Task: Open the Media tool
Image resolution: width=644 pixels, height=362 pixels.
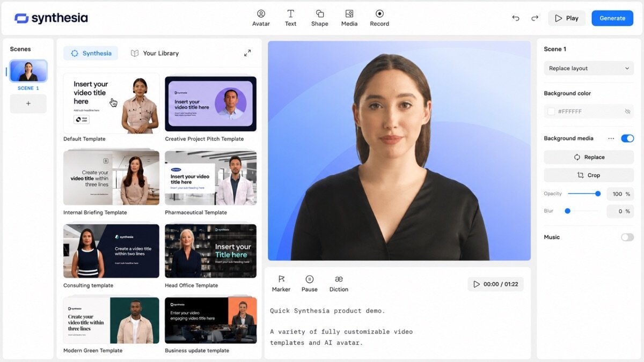Action: point(349,18)
